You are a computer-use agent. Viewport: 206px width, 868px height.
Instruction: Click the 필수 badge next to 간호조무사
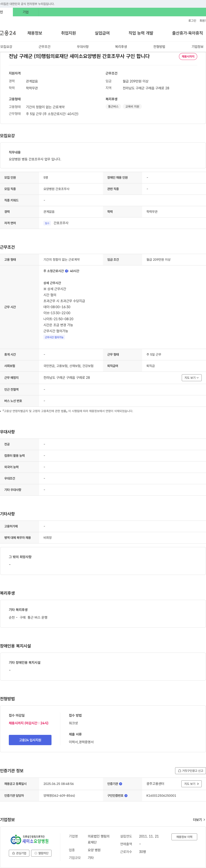pos(47,223)
